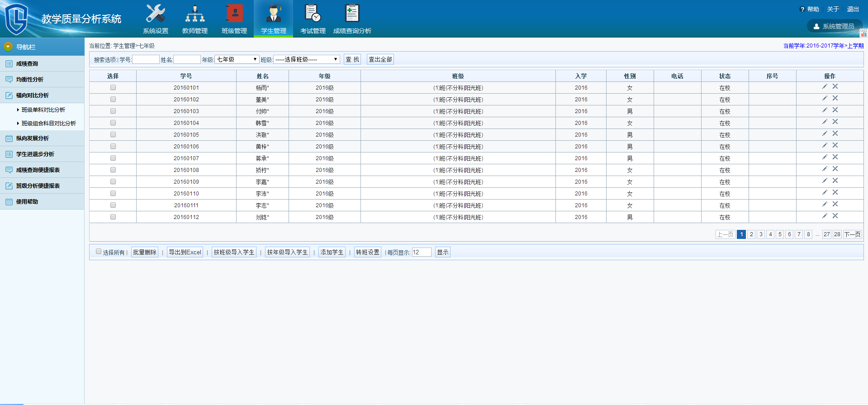
Task: Delete student 20160111 X icon
Action: pos(835,204)
